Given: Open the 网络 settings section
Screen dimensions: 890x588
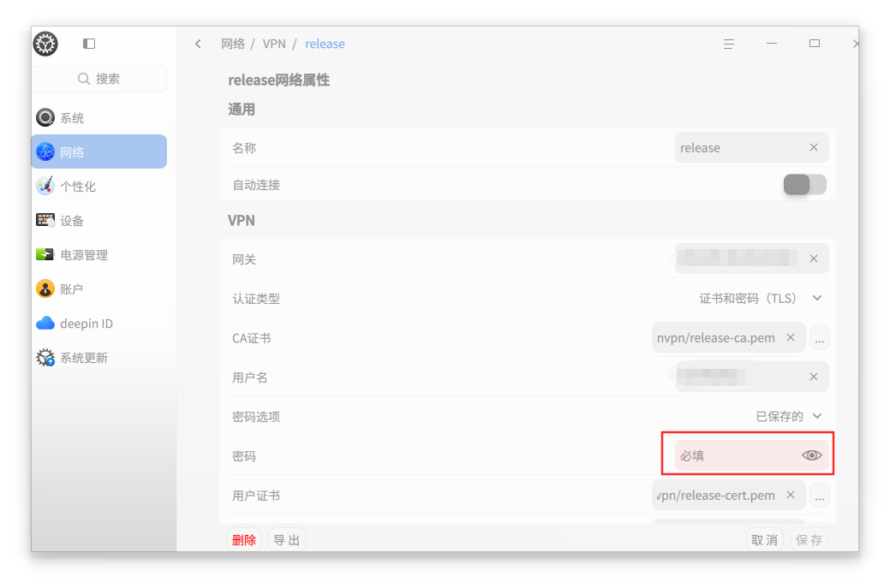Looking at the screenshot, I should (99, 151).
